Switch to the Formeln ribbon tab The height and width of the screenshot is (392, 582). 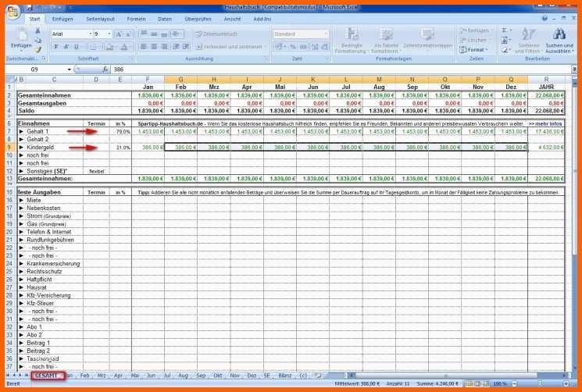(136, 19)
